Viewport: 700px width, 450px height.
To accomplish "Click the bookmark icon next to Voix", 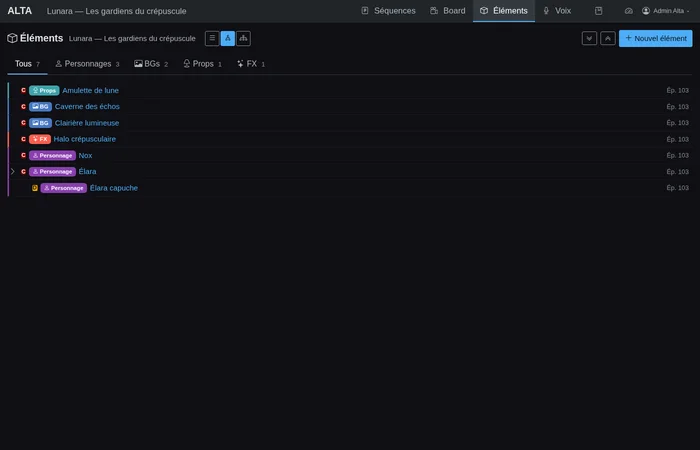I will (598, 11).
